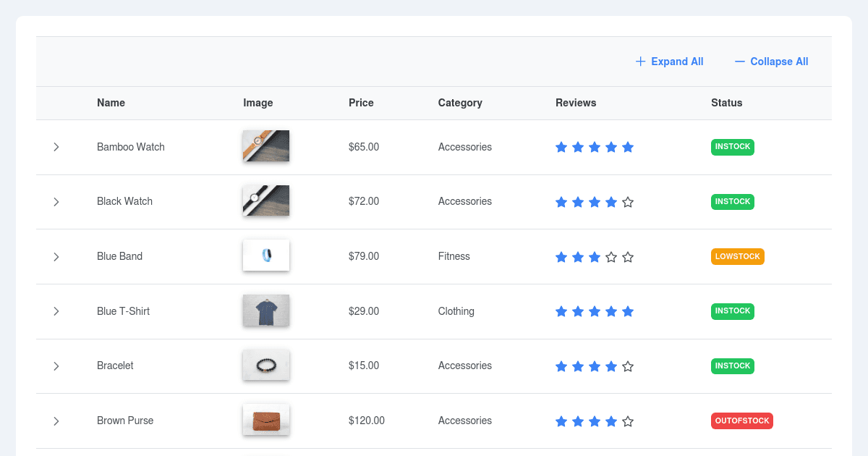The height and width of the screenshot is (456, 868).
Task: Select the third star of Blue T-Shirt rating
Action: 595,311
